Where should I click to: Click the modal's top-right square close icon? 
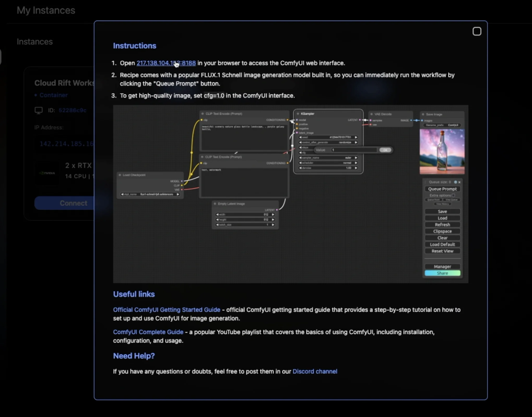click(477, 31)
